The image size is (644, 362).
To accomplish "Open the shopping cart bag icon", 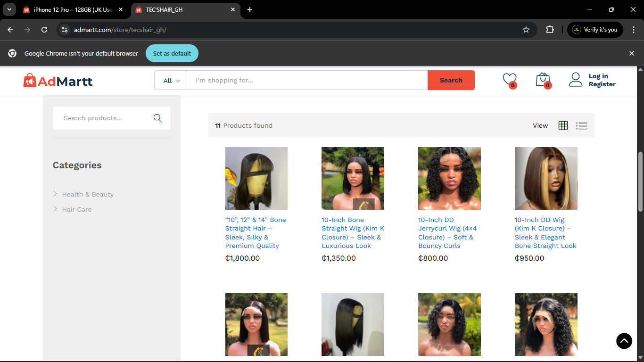I will click(543, 80).
